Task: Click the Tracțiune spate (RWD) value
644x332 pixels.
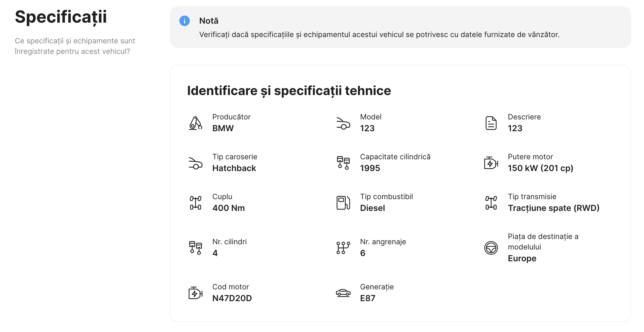Action: (553, 208)
